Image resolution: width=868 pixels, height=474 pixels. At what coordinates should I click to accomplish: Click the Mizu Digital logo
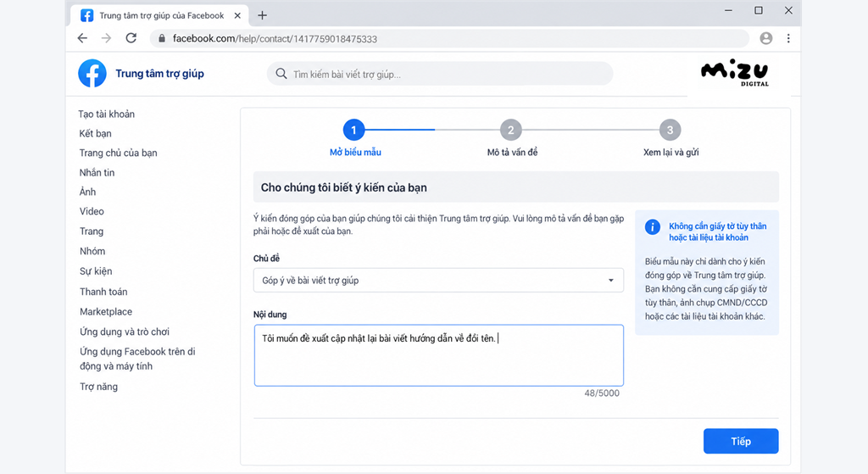735,73
